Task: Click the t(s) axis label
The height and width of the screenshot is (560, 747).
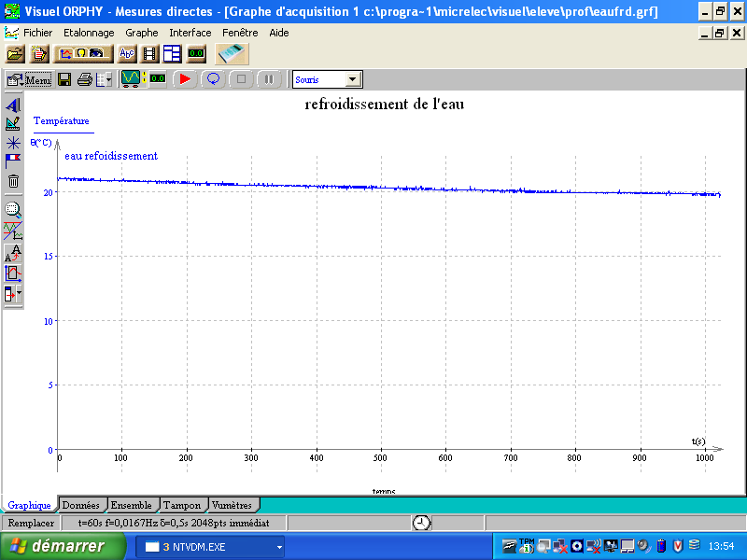Action: [x=698, y=441]
